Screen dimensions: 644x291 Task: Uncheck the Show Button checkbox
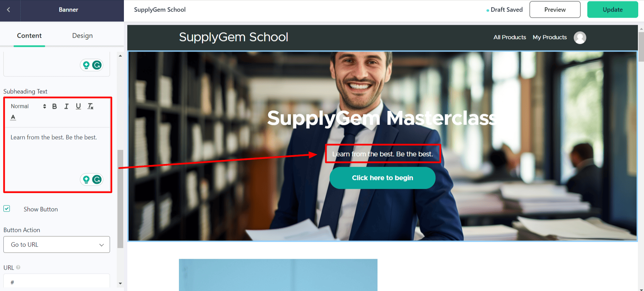[x=7, y=208]
